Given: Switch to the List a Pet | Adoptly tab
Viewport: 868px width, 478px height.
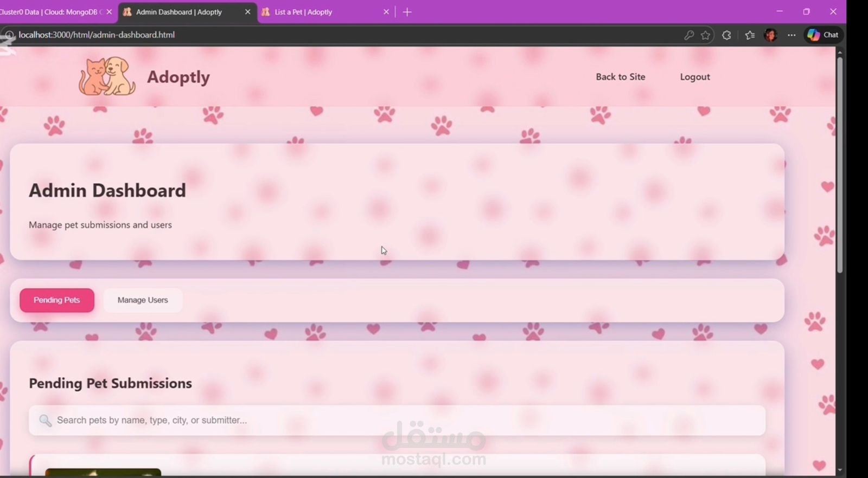Looking at the screenshot, I should (324, 12).
